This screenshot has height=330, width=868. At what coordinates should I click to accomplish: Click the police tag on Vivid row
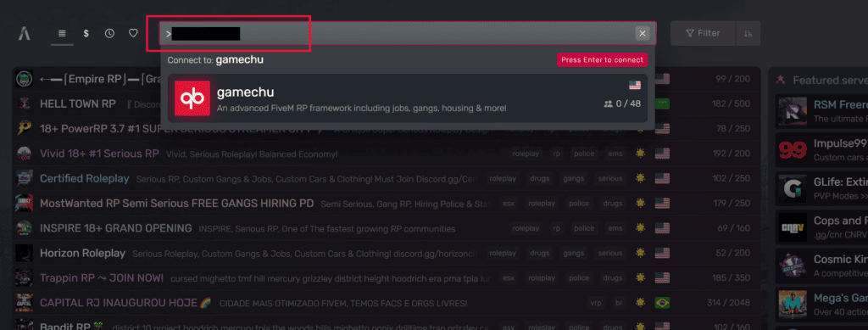pos(584,154)
